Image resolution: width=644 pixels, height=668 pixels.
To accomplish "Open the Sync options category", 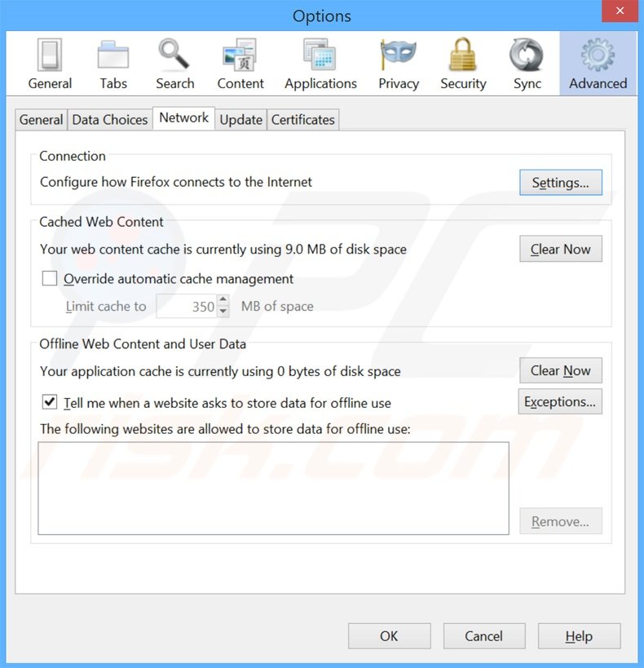I will 527,64.
